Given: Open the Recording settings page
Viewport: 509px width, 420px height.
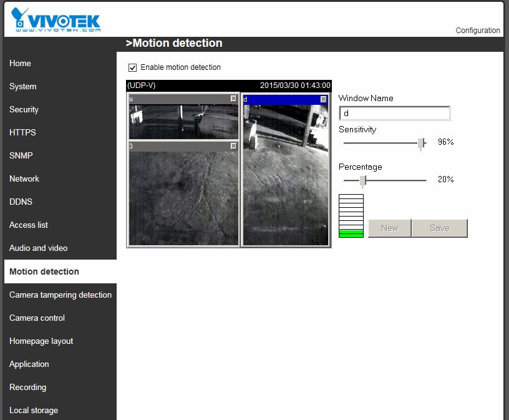Looking at the screenshot, I should tap(28, 388).
